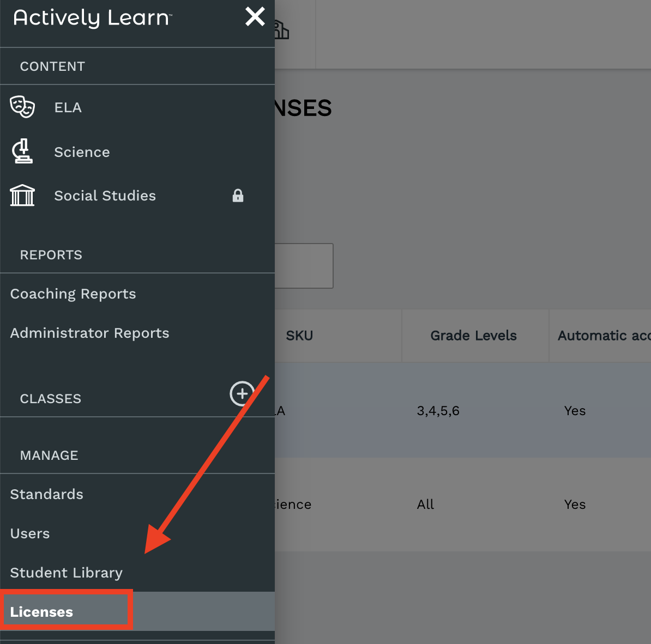The height and width of the screenshot is (644, 651).
Task: Add a class with the plus icon
Action: click(x=242, y=393)
